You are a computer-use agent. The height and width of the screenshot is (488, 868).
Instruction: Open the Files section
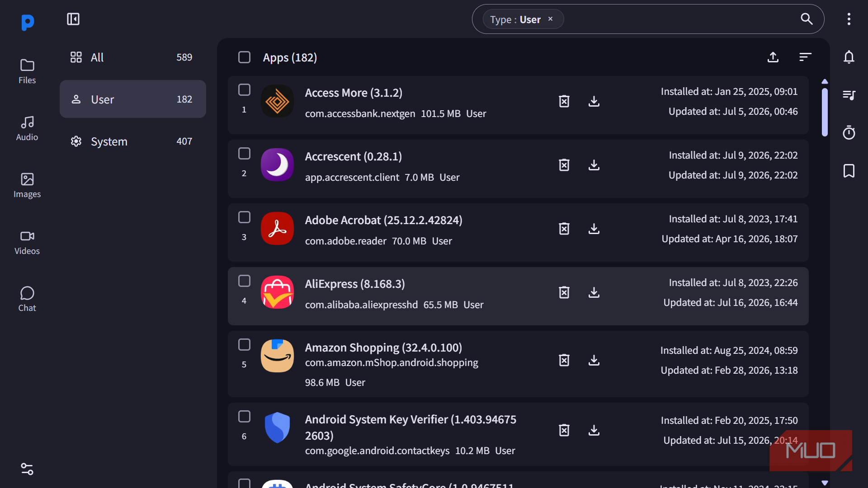click(27, 71)
